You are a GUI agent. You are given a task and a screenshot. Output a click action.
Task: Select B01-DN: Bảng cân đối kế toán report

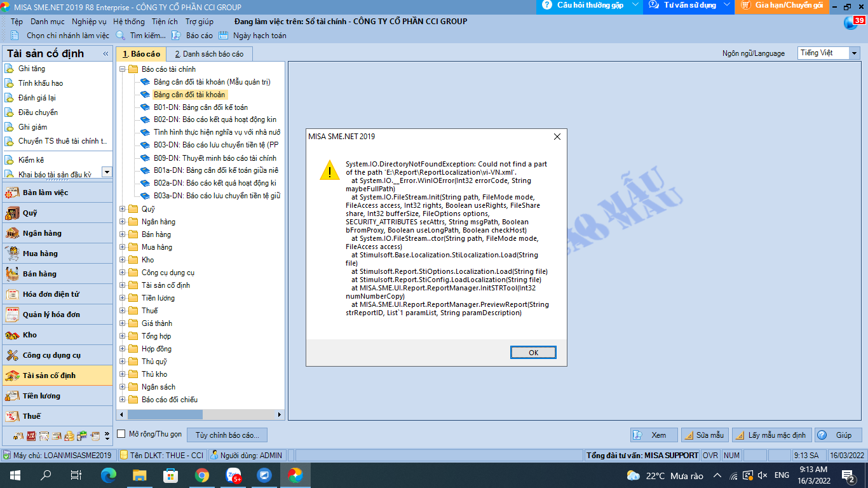point(201,107)
